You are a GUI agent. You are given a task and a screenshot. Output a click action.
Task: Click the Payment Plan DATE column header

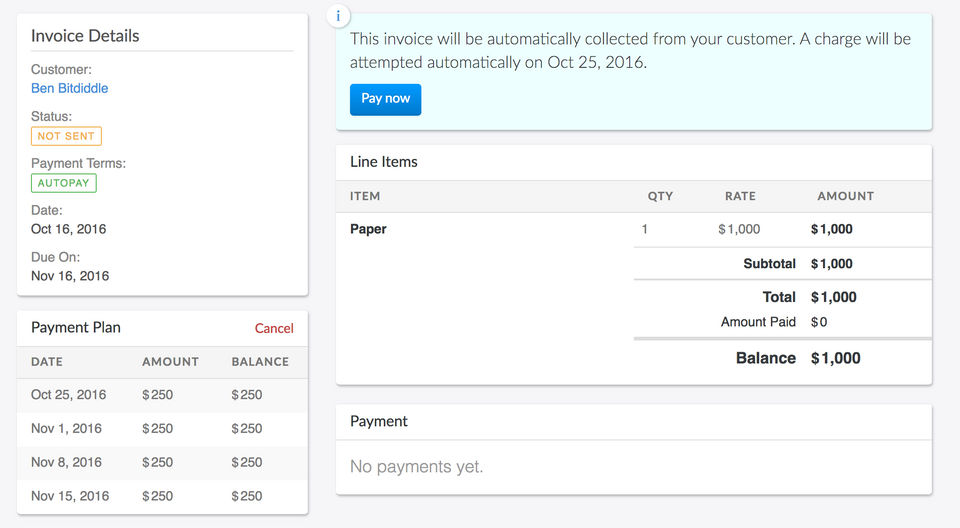coord(47,362)
